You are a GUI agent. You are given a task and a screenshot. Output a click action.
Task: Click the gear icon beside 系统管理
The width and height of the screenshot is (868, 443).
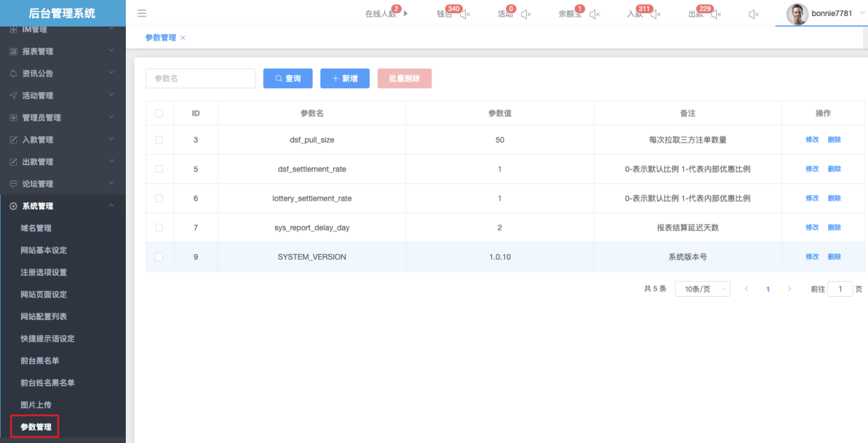click(13, 206)
